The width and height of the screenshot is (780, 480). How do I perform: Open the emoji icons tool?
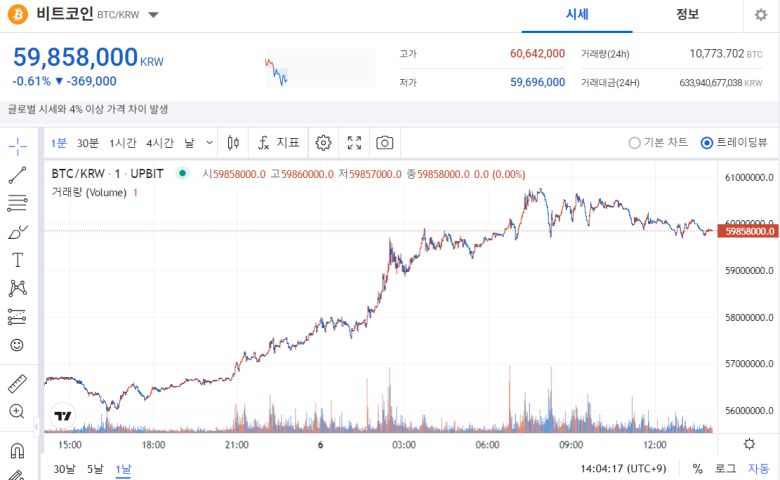coord(17,345)
